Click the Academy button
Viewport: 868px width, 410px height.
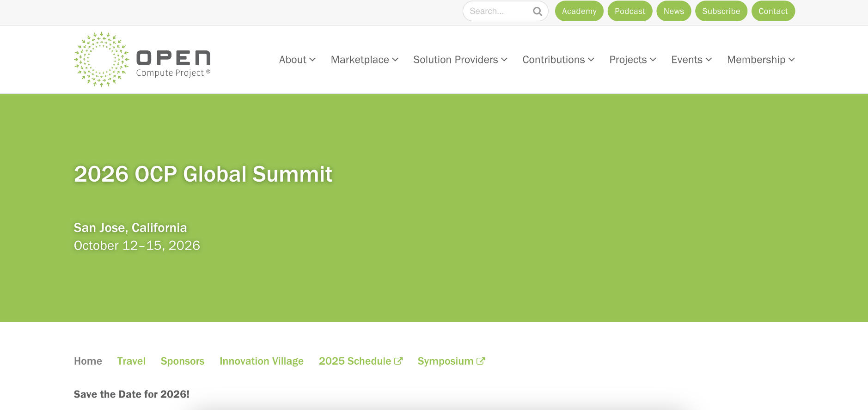click(x=579, y=11)
